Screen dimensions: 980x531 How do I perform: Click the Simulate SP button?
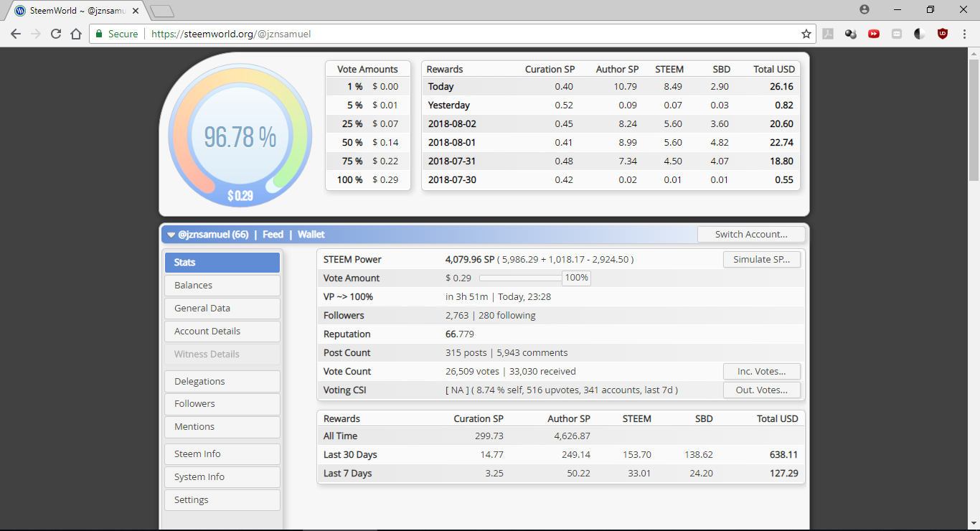click(761, 260)
